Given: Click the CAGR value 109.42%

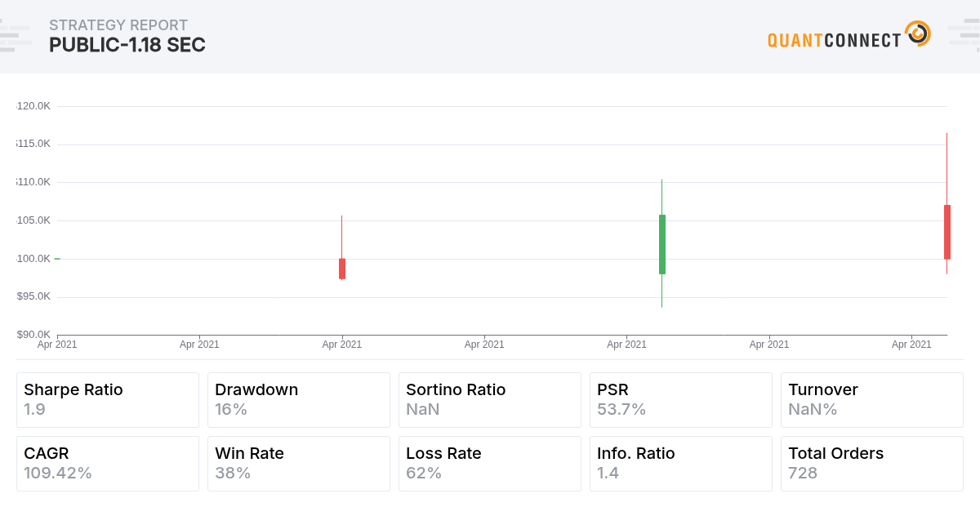Looking at the screenshot, I should click(58, 474).
